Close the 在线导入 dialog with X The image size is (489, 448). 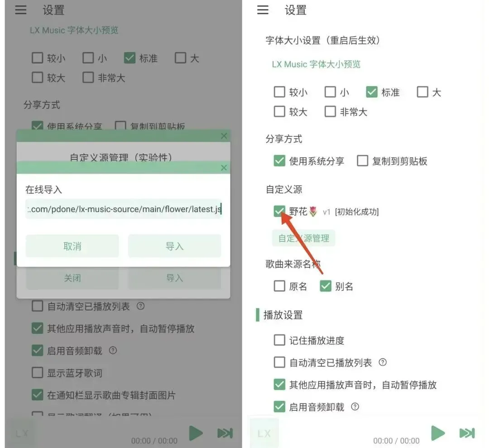pos(224,168)
